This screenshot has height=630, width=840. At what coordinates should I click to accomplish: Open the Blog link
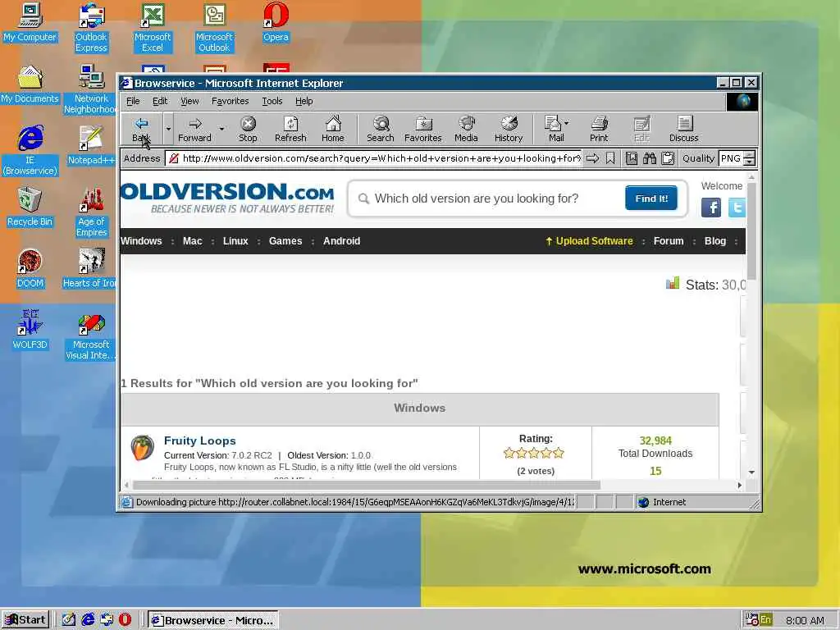715,241
